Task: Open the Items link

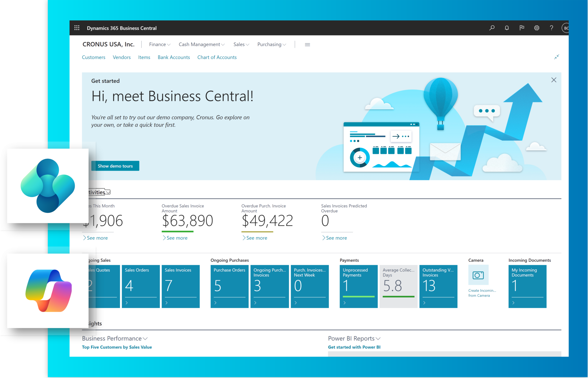Action: [x=144, y=57]
